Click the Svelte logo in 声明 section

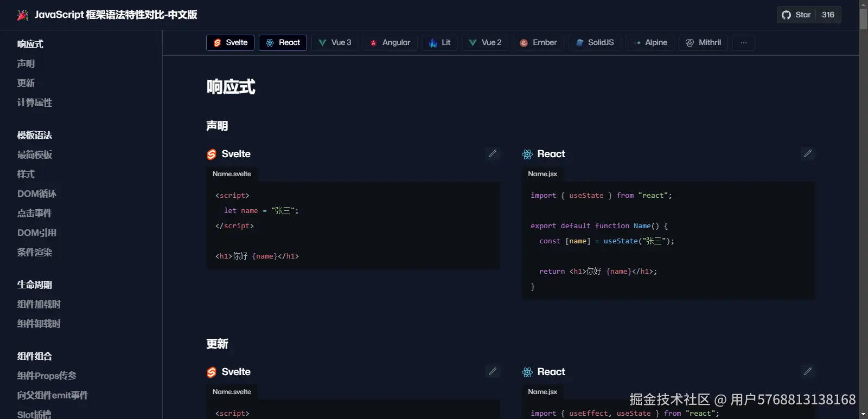[x=212, y=154]
